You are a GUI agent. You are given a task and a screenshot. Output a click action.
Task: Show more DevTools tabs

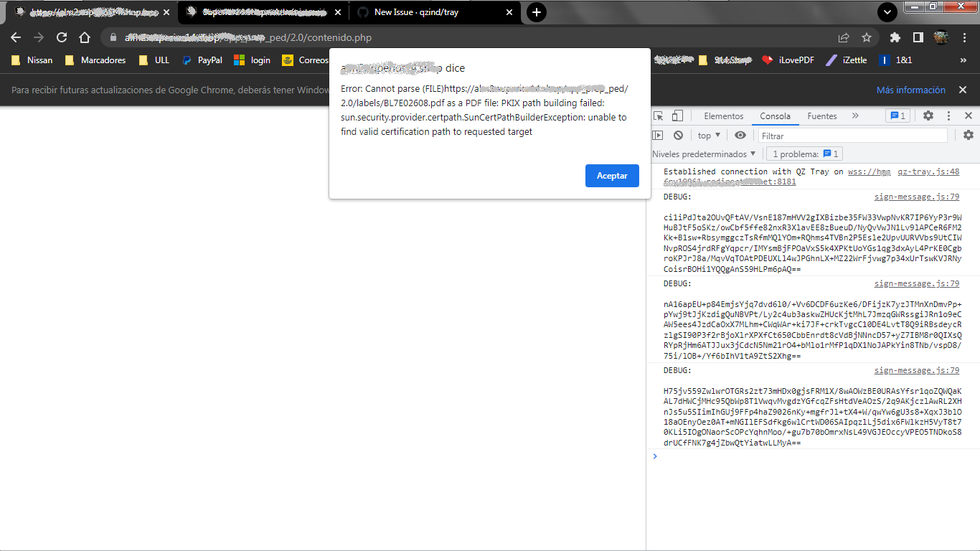pos(855,116)
